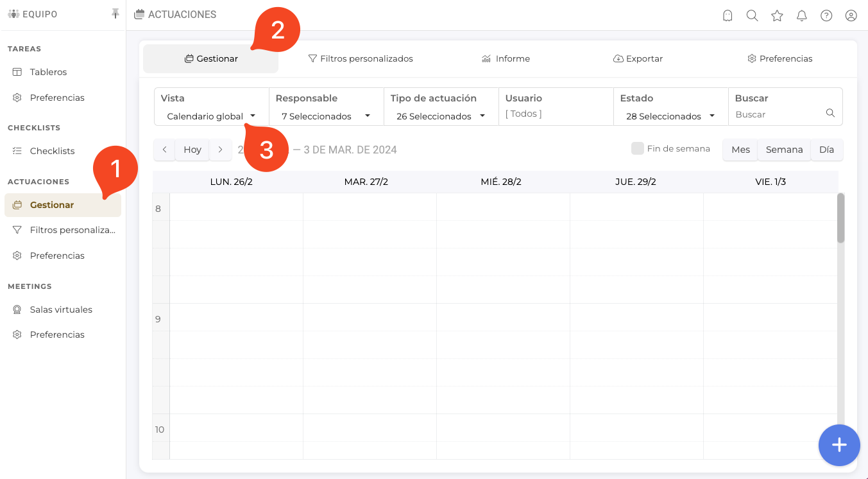Viewport: 868px width, 479px height.
Task: Add a new actuación with plus button
Action: (x=839, y=445)
